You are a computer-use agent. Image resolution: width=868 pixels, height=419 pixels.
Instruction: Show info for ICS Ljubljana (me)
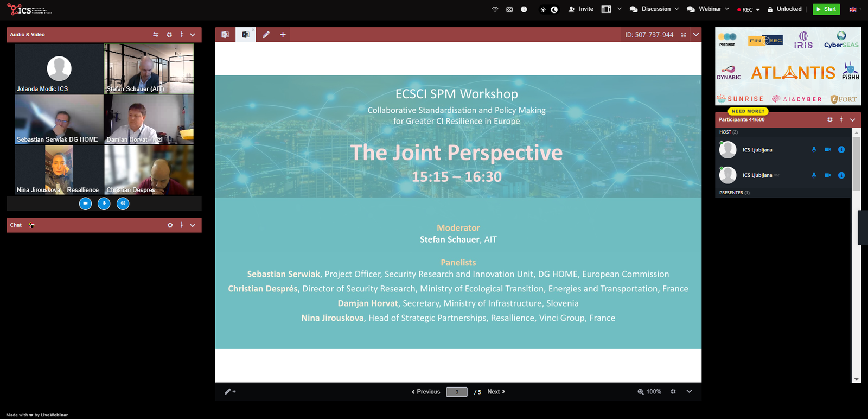tap(841, 175)
